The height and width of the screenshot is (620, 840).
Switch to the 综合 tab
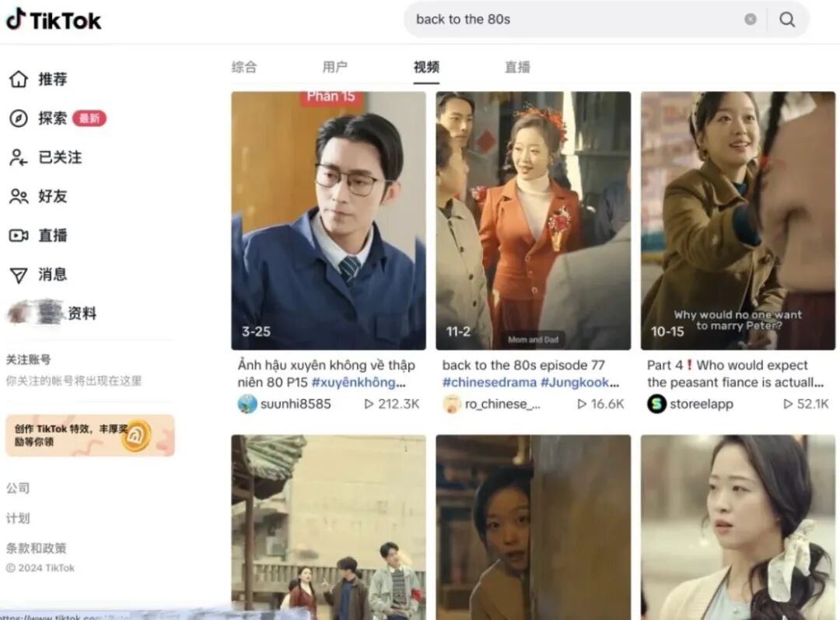click(x=244, y=67)
